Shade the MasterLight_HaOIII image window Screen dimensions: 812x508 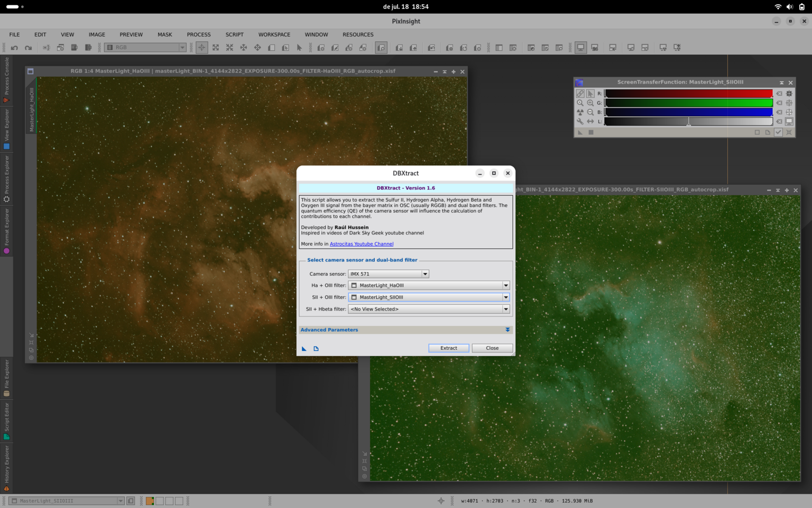(x=445, y=71)
